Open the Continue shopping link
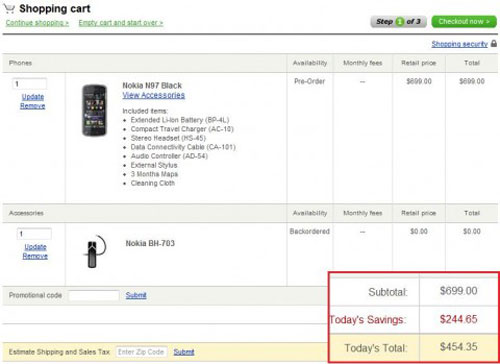This screenshot has height=364, width=500. (37, 23)
